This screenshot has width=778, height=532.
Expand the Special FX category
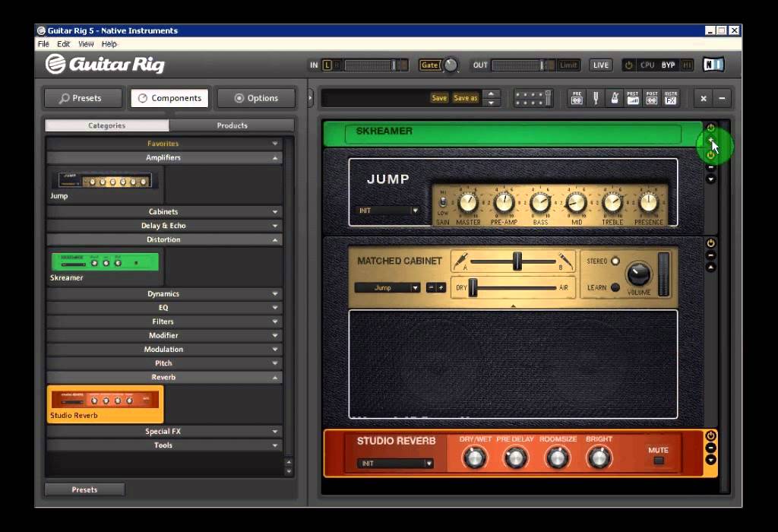164,431
